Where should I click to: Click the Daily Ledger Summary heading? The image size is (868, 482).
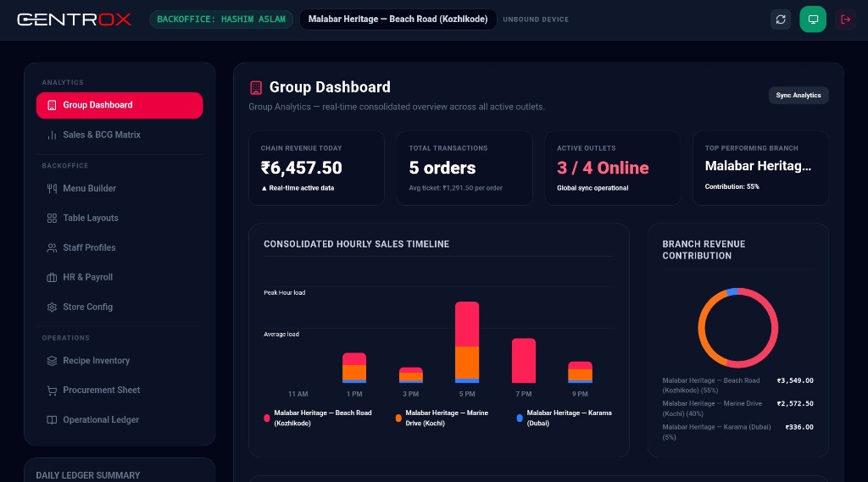point(88,475)
